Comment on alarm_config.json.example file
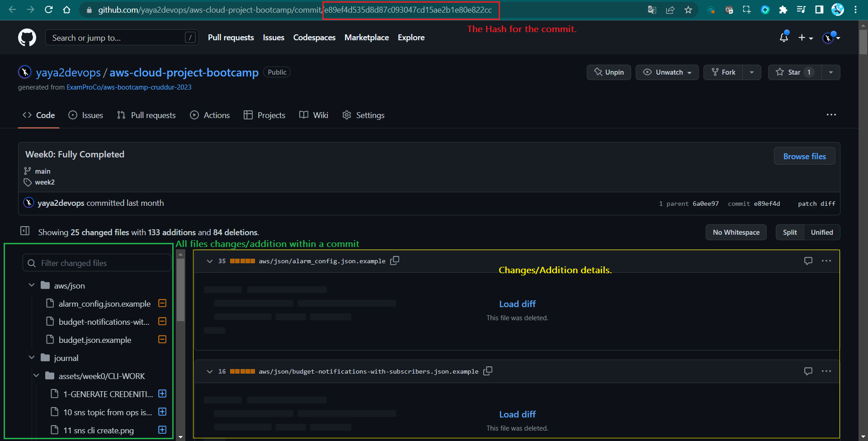 point(808,261)
